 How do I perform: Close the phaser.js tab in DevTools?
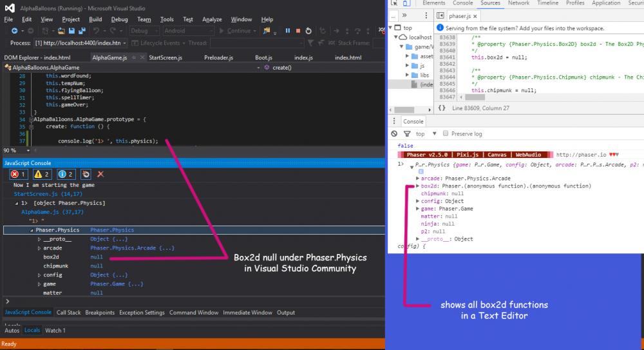[475, 16]
